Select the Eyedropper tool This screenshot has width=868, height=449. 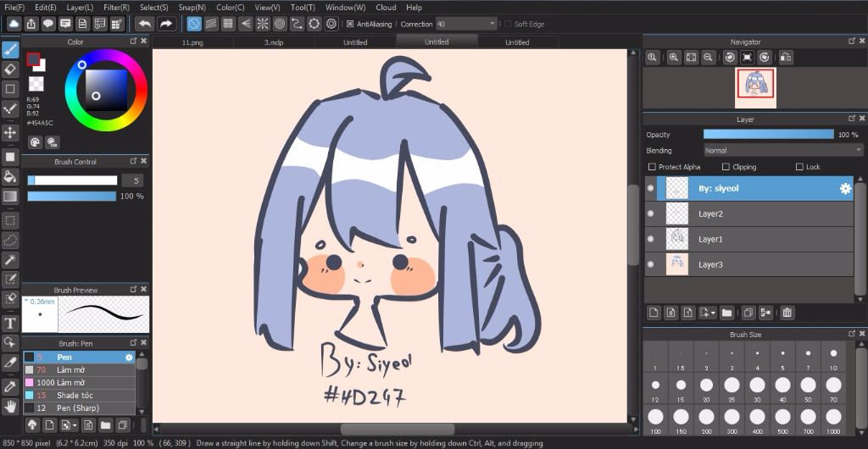tap(10, 386)
